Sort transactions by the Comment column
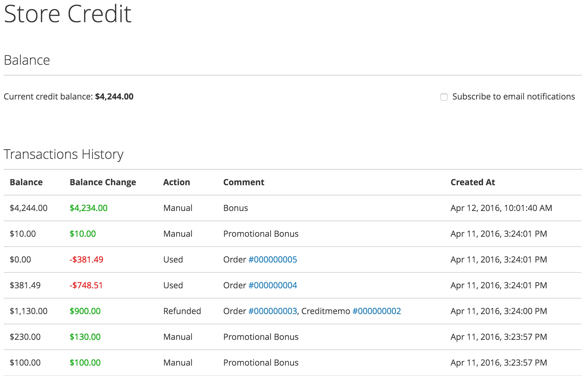Screen dimensions: 588x383 click(244, 182)
